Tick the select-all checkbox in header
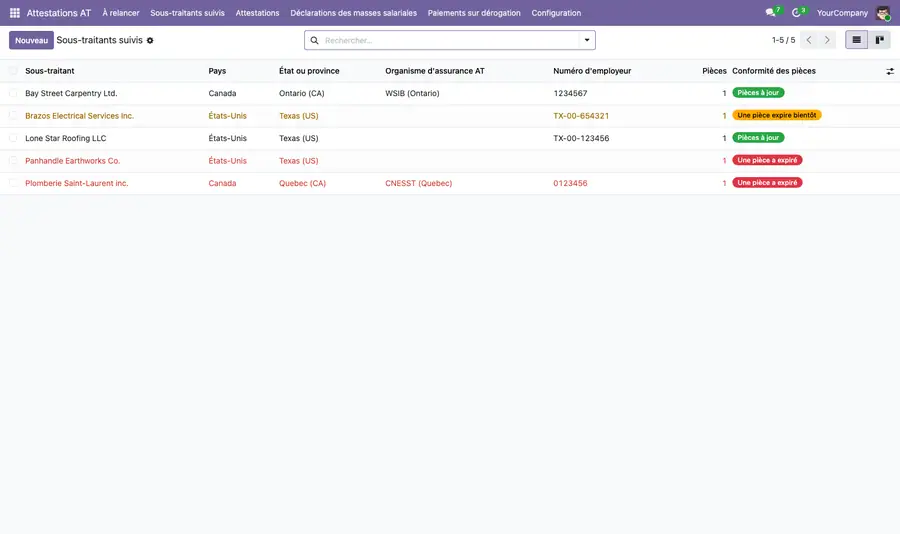The width and height of the screenshot is (900, 534). [x=13, y=71]
